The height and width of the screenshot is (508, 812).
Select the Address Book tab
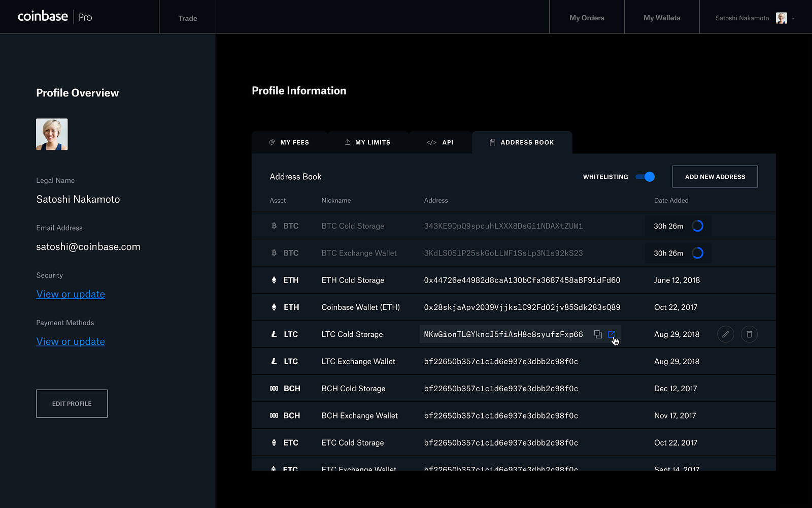pos(522,142)
